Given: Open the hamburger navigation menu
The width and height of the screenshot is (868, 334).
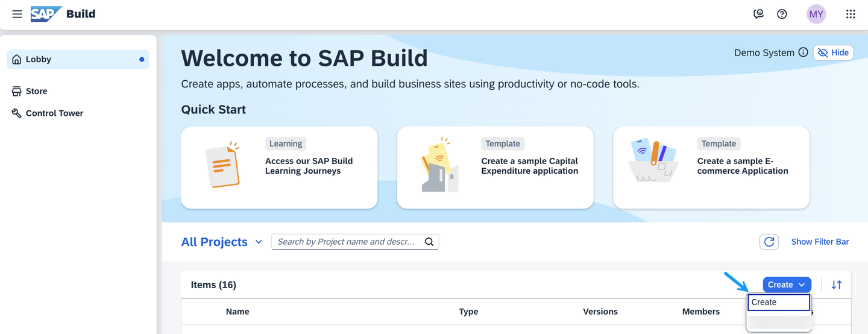Looking at the screenshot, I should tap(17, 14).
